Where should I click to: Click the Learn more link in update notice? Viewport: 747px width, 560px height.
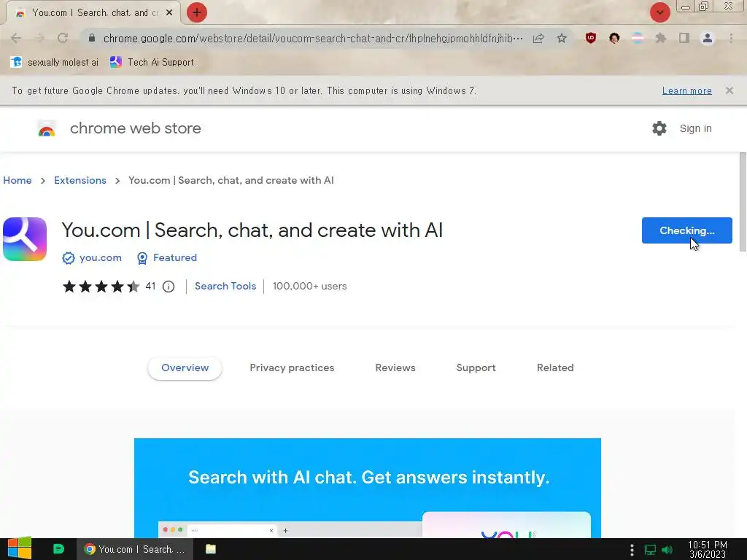(x=686, y=90)
